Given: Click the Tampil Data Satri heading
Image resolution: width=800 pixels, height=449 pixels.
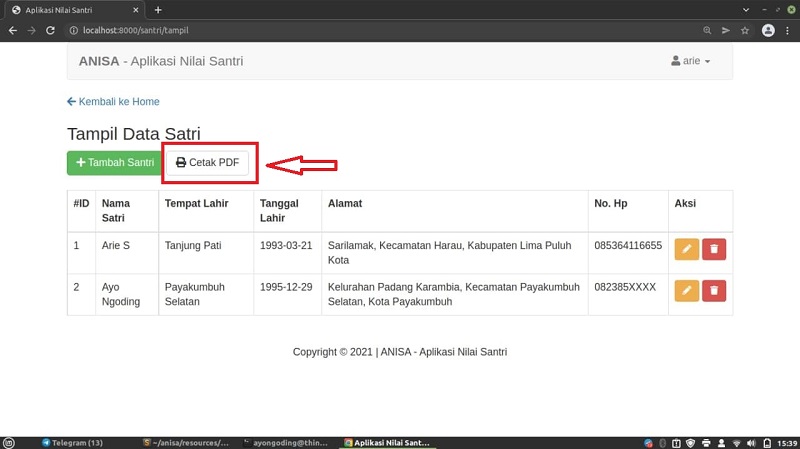Looking at the screenshot, I should pyautogui.click(x=134, y=134).
